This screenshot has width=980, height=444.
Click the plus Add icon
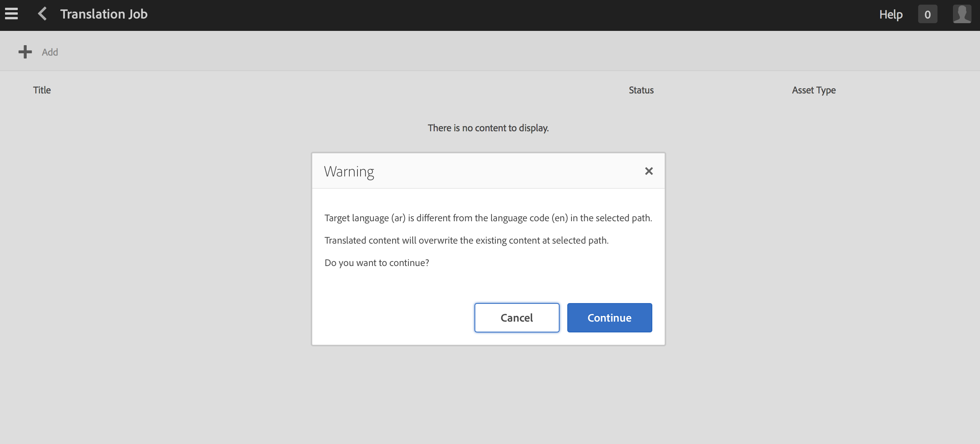click(x=25, y=52)
